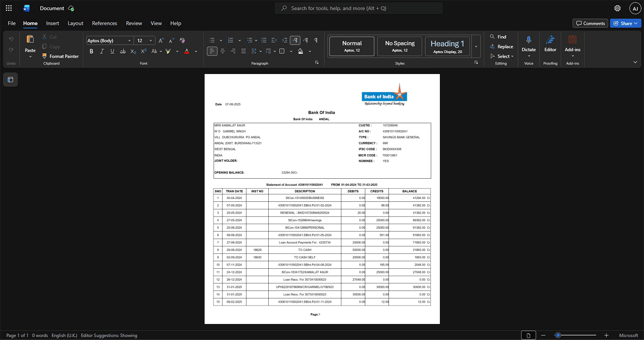644x340 pixels.
Task: Toggle left-to-right text direction
Action: click(x=295, y=41)
